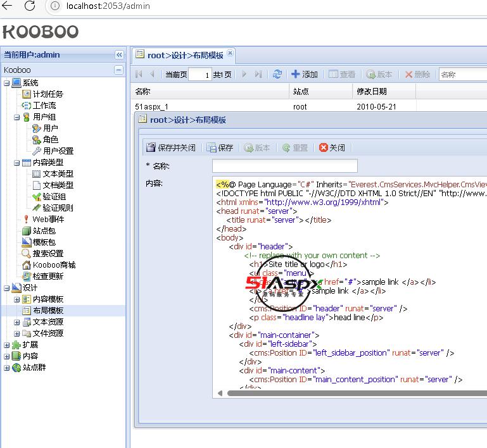487x448 pixels.
Task: Click 保存并关闭 (Save and Close) in editor toolbar
Action: [x=171, y=147]
